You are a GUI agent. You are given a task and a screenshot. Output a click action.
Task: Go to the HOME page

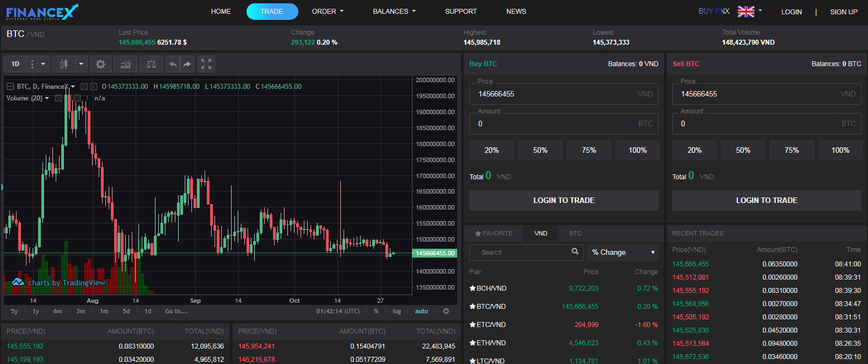[x=221, y=11]
